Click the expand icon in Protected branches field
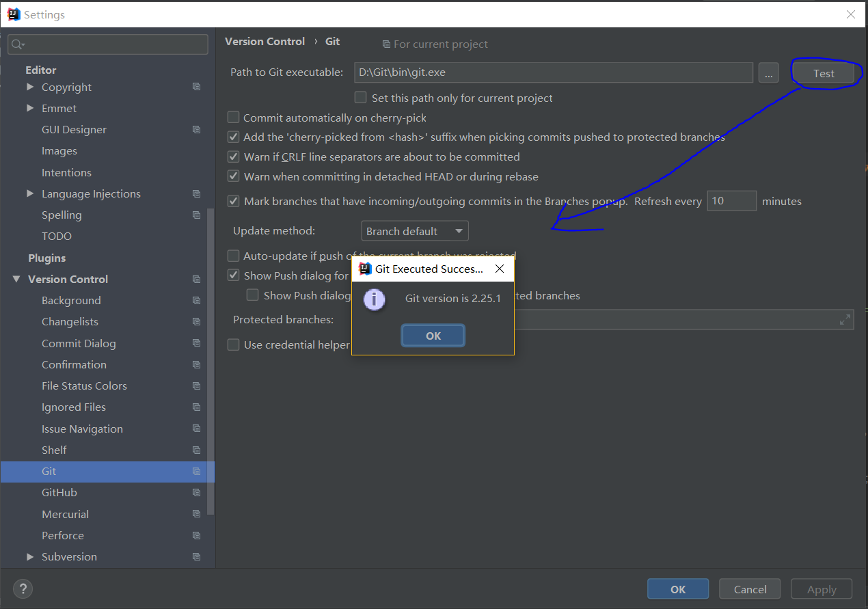This screenshot has width=868, height=609. (x=845, y=319)
